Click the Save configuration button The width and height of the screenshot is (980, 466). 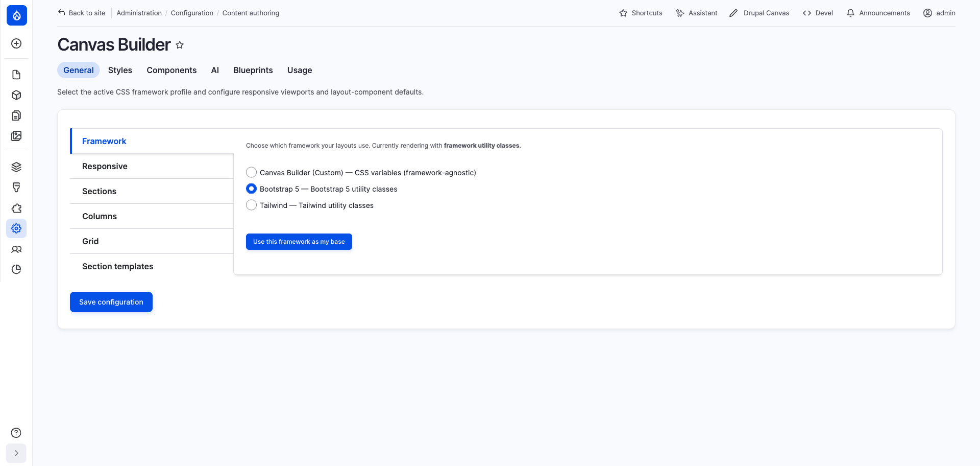111,302
